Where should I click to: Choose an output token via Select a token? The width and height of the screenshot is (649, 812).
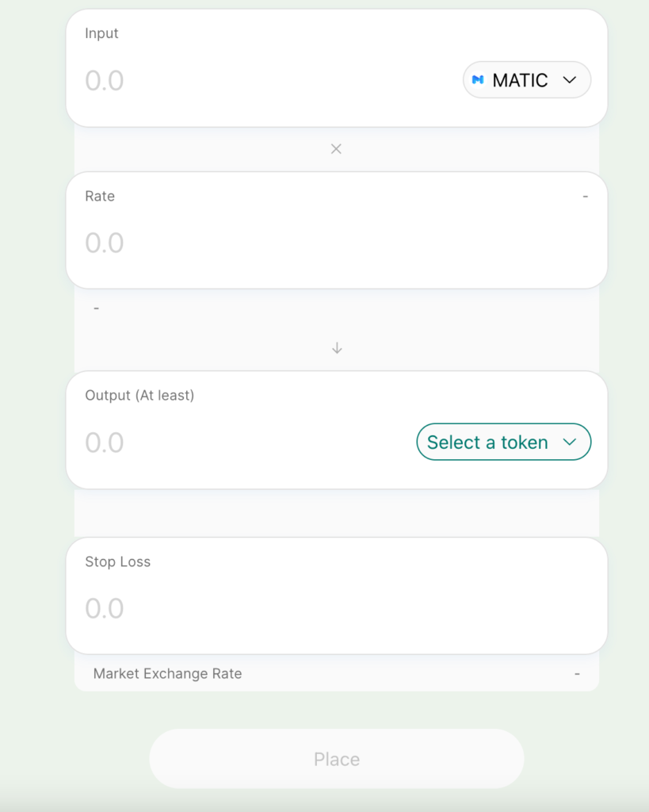coord(503,442)
